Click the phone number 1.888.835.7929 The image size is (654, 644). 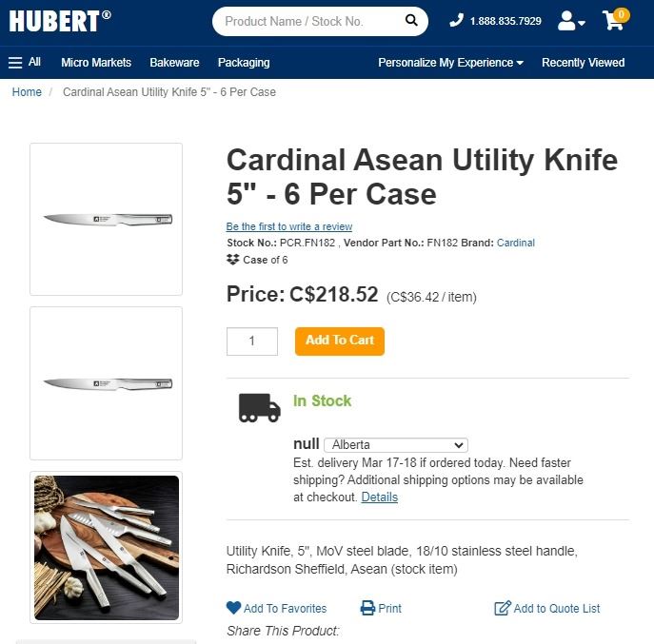tap(505, 21)
